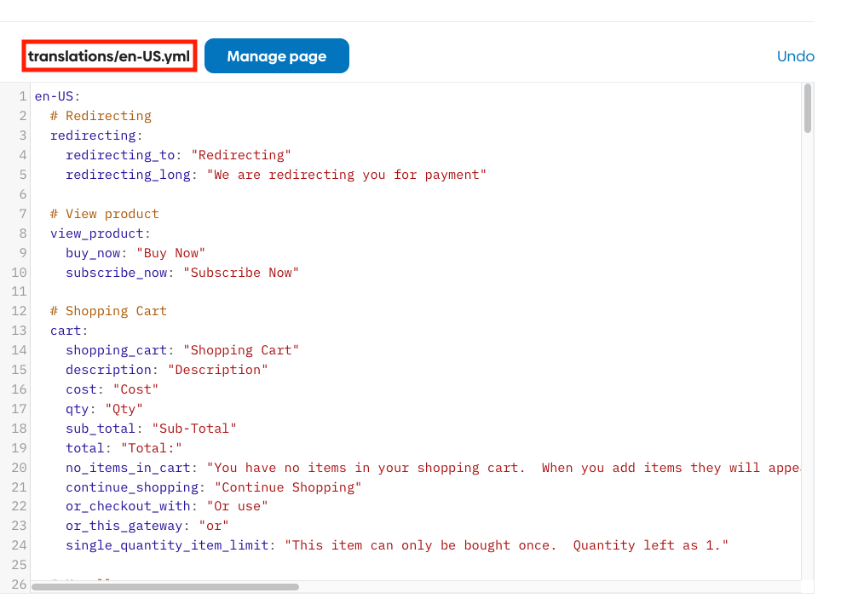Click the comment "# View product"
The width and height of the screenshot is (841, 616).
(105, 214)
